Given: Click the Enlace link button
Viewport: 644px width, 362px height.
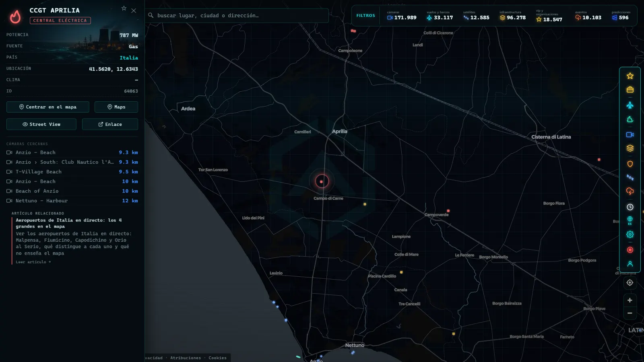Looking at the screenshot, I should (x=110, y=124).
